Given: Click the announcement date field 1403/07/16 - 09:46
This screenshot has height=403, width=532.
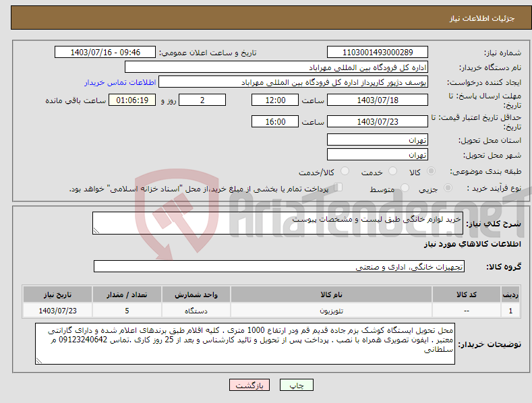Looking at the screenshot, I should (x=105, y=53).
